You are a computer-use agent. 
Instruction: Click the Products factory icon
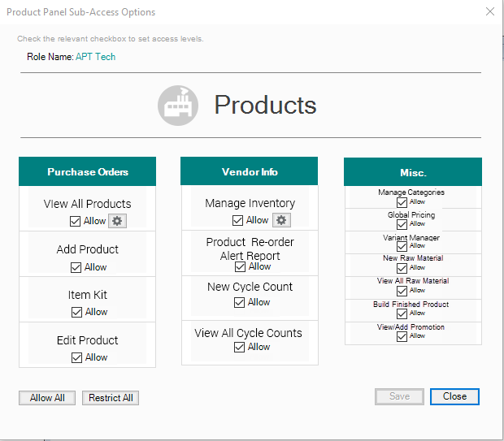pos(178,105)
